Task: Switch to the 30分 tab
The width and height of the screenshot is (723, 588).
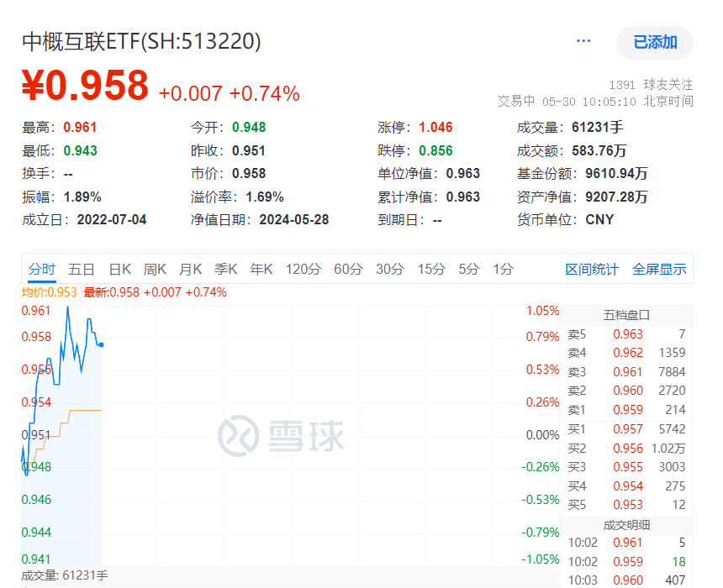Action: (389, 270)
